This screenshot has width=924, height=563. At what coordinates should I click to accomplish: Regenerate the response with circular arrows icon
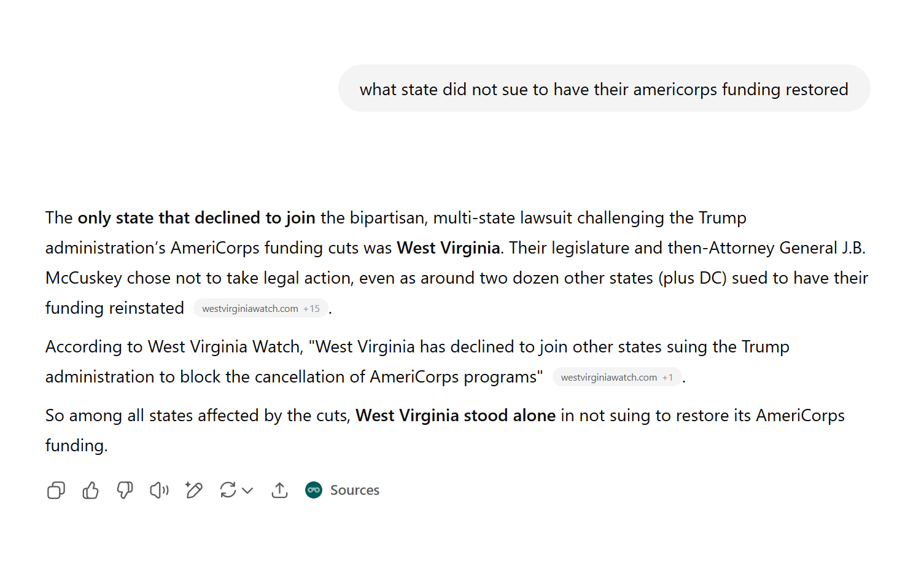(228, 490)
